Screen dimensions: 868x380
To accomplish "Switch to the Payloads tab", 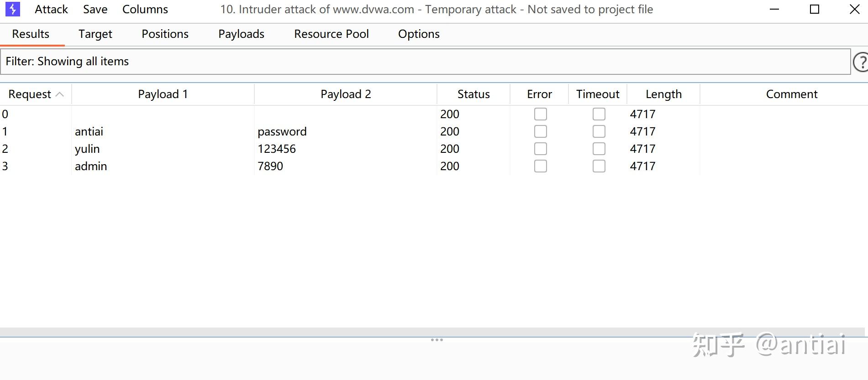I will pos(241,34).
